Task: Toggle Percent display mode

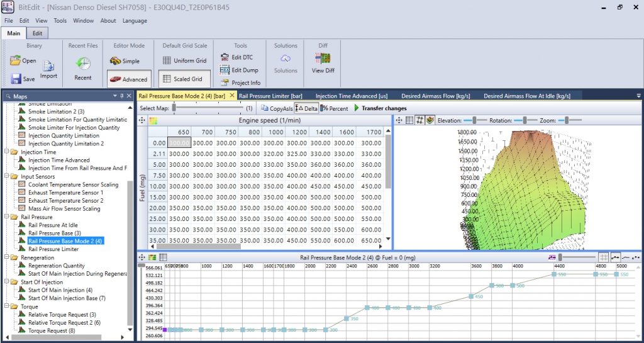Action: [335, 108]
